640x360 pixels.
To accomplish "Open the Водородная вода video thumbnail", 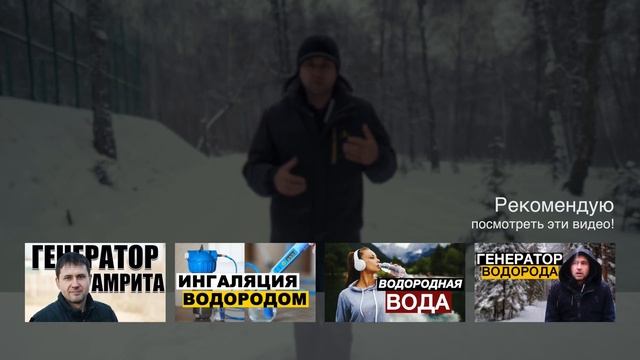I will [x=395, y=282].
